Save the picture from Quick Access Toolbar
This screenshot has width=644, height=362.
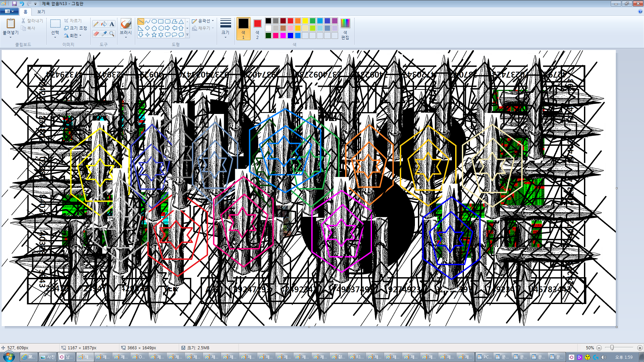pos(14,3)
